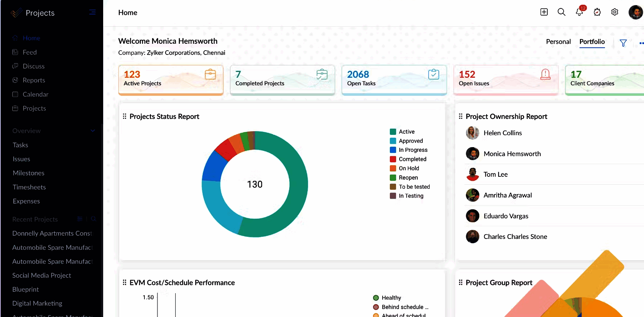Click the Completed Projects card icon
The width and height of the screenshot is (644, 317).
[322, 74]
